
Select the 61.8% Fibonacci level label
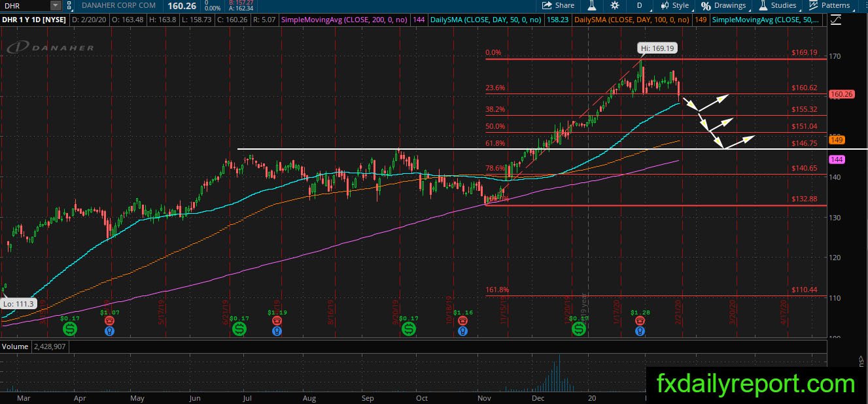(495, 143)
